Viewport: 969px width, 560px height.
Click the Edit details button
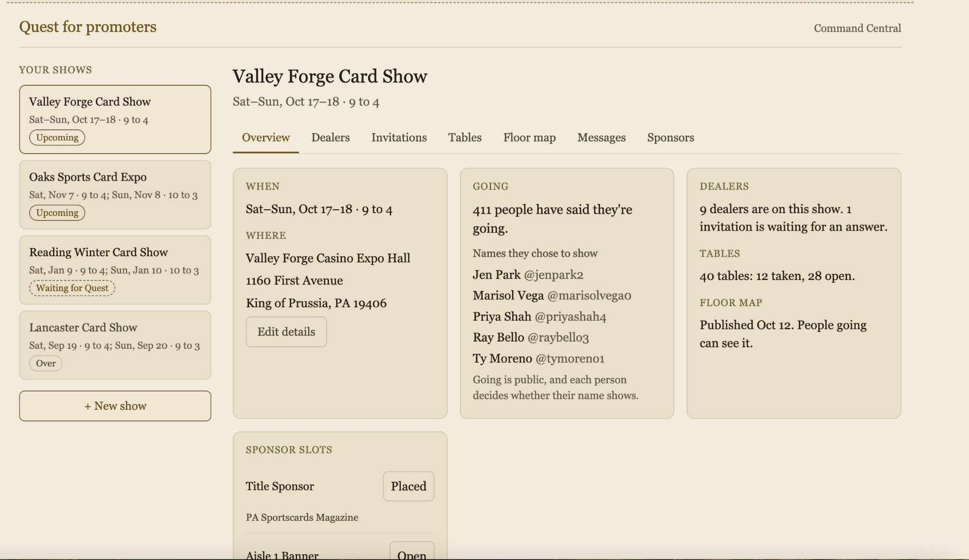(x=286, y=332)
